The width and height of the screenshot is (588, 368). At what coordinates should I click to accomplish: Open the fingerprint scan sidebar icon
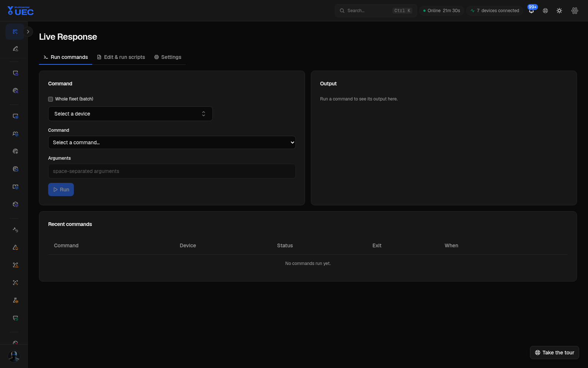(15, 91)
